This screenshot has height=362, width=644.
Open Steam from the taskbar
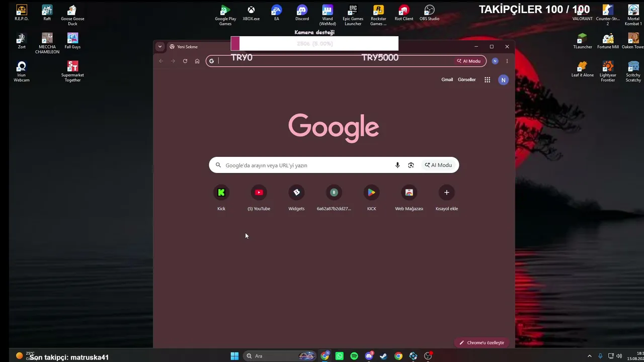tap(383, 356)
